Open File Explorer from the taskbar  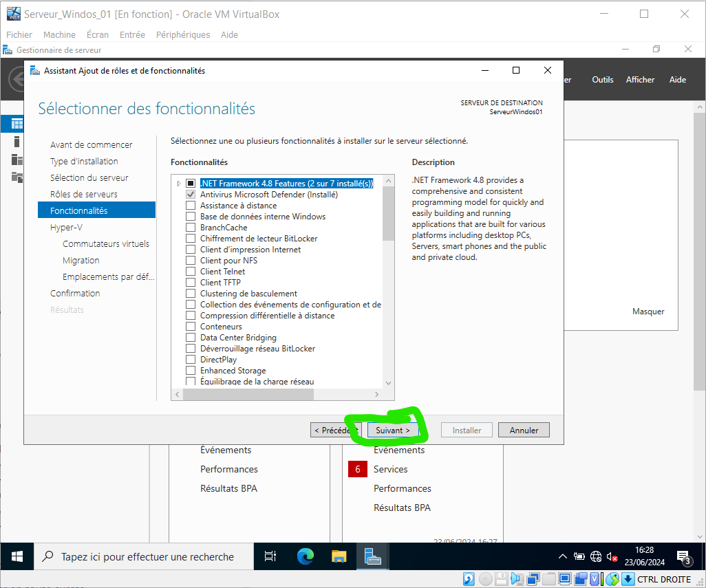point(339,556)
